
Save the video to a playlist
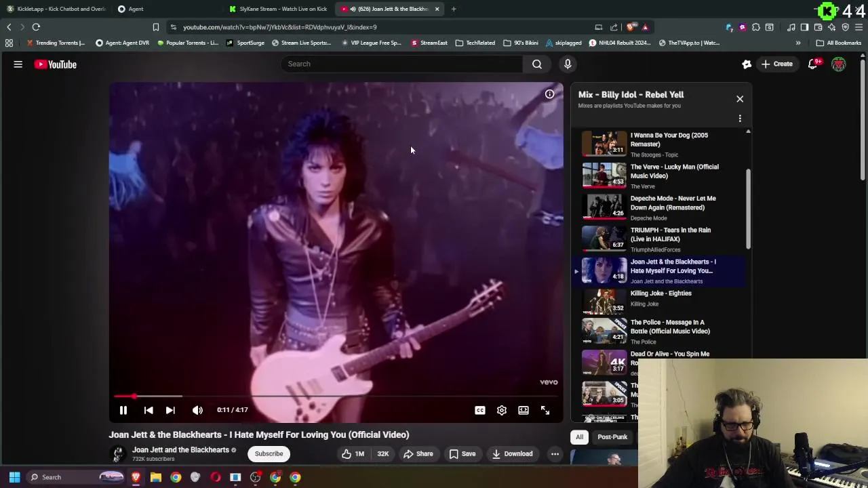462,454
